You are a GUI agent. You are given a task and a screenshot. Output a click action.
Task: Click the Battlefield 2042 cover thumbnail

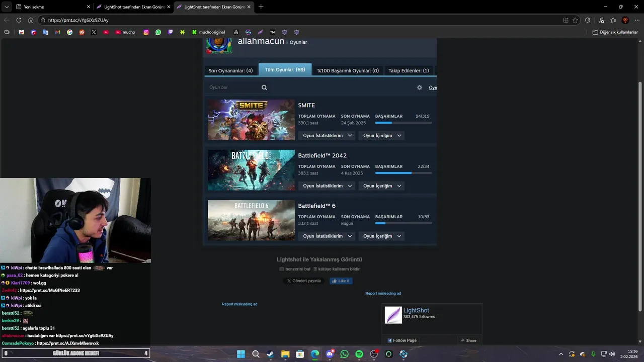click(x=251, y=170)
